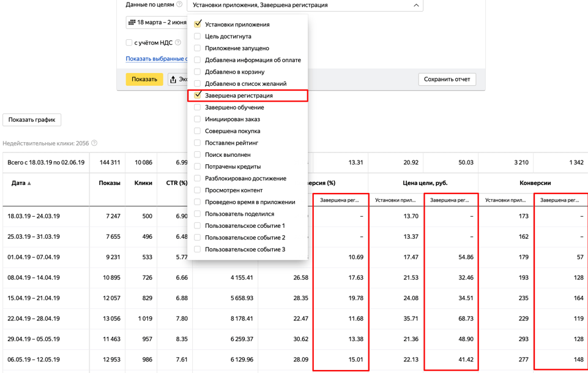Click the export icon button

tap(174, 80)
